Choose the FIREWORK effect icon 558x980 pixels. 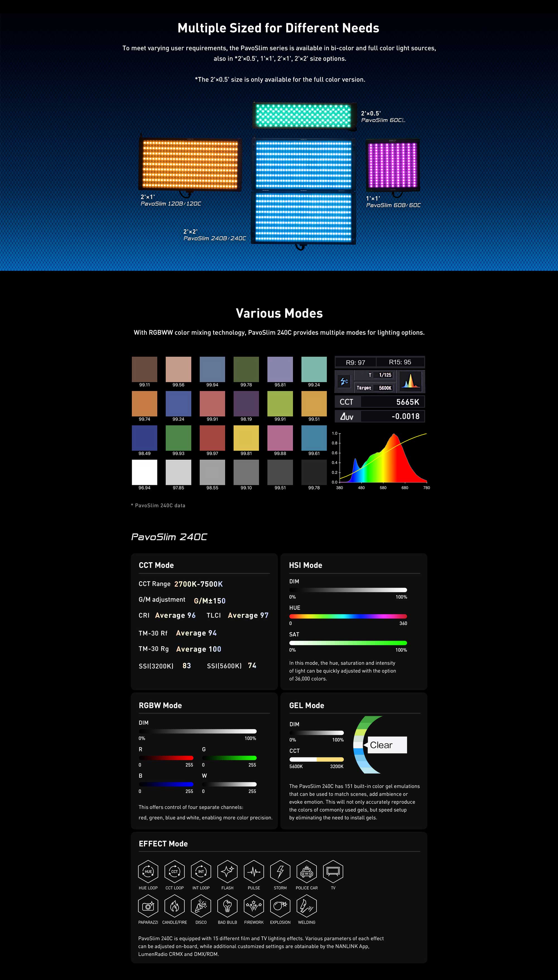coord(254,906)
